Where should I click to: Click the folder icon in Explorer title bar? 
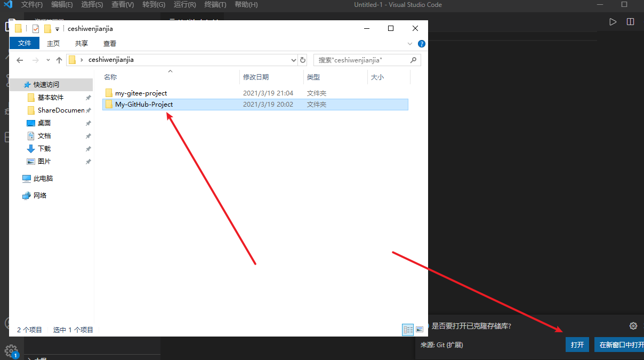[x=18, y=29]
